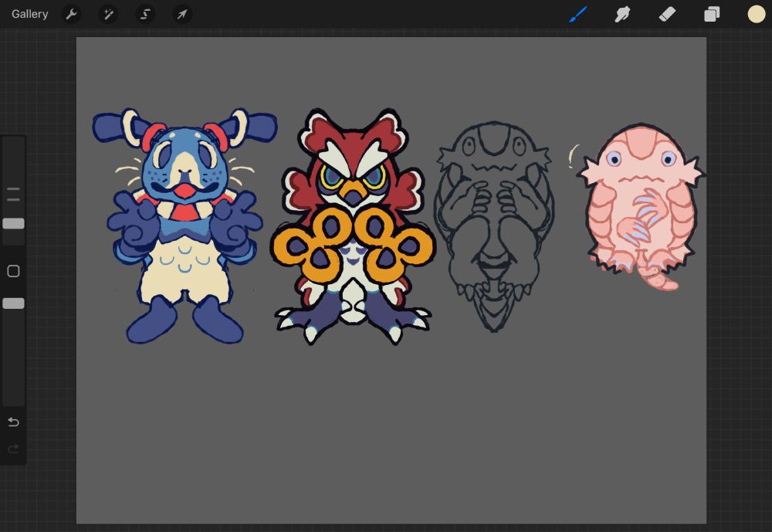The width and height of the screenshot is (772, 532).
Task: Activate the Selection tool
Action: 145,15
